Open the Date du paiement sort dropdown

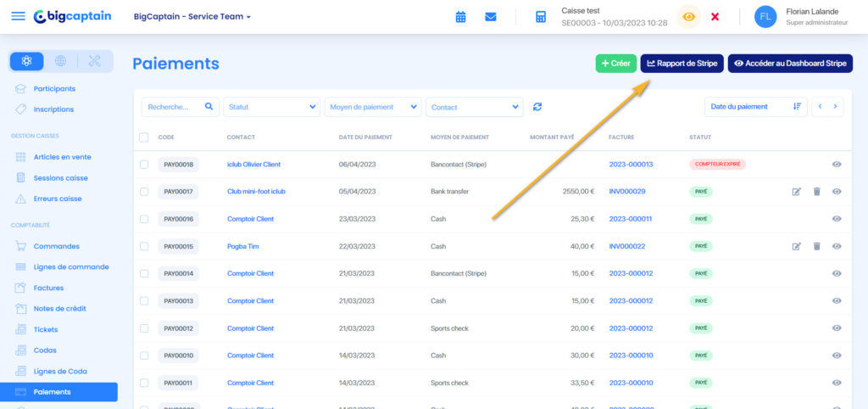point(755,106)
